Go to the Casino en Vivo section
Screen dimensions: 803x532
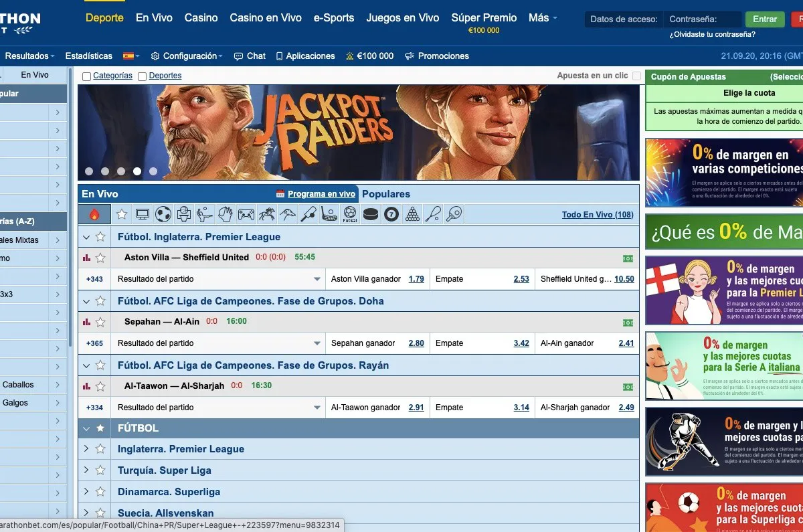tap(266, 18)
